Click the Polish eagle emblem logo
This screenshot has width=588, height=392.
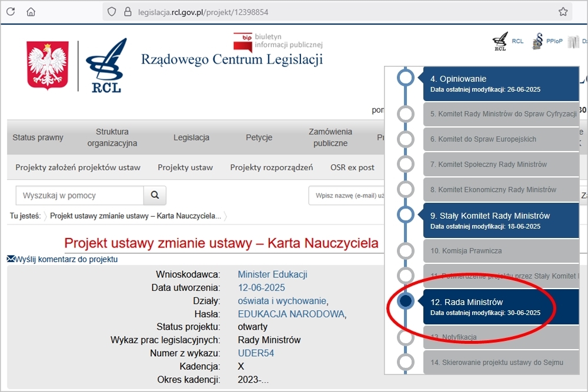pyautogui.click(x=48, y=65)
